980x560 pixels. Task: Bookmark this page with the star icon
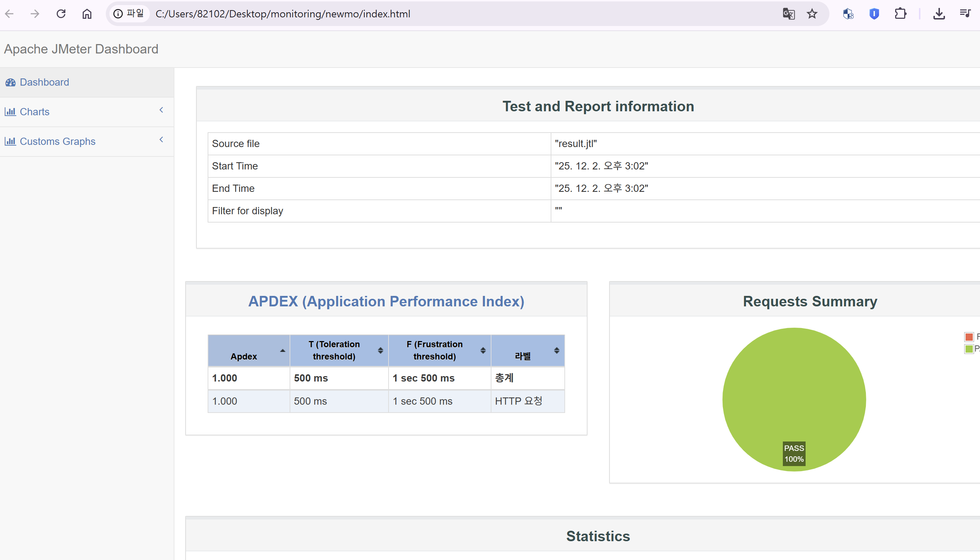pyautogui.click(x=812, y=14)
